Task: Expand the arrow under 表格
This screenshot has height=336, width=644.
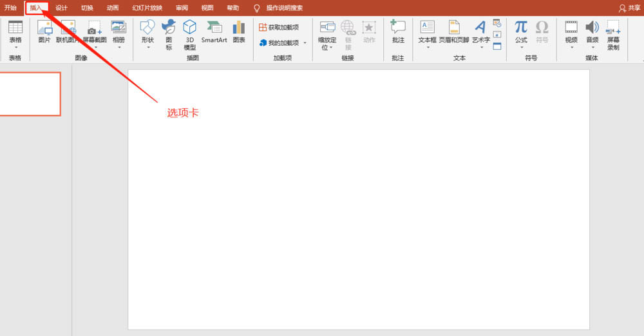Action: pyautogui.click(x=15, y=48)
